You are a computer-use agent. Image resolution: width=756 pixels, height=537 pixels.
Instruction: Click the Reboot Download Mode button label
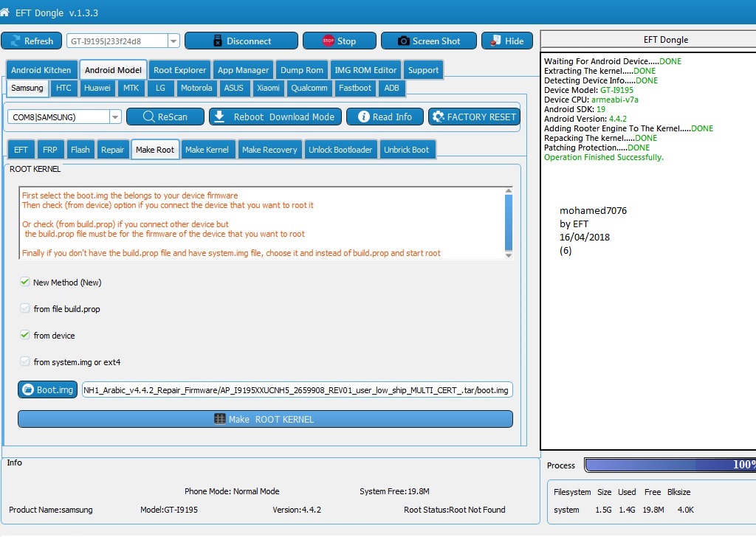click(284, 117)
